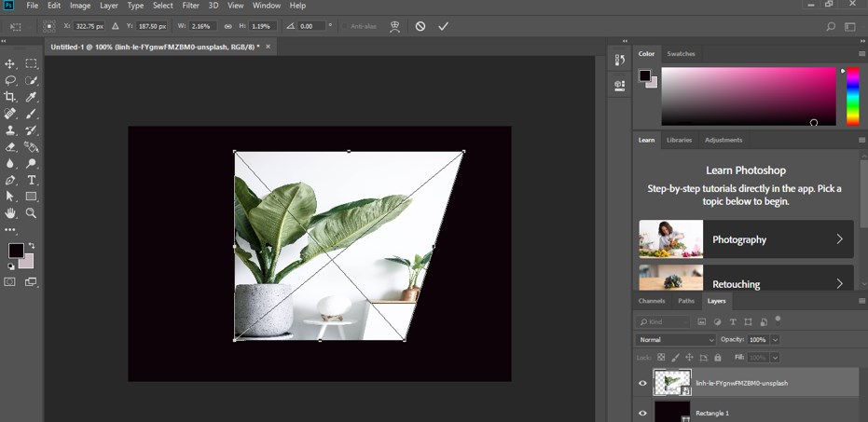
Task: Filter layers by smart objects
Action: pyautogui.click(x=764, y=322)
